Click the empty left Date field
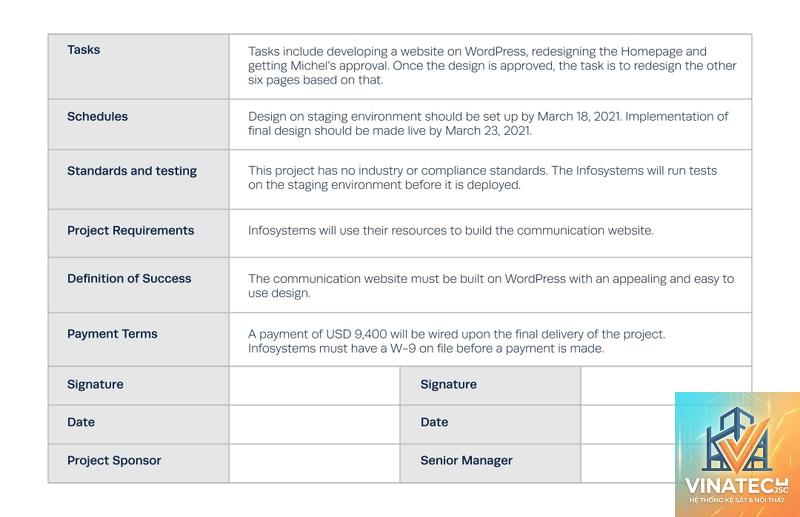 click(314, 425)
